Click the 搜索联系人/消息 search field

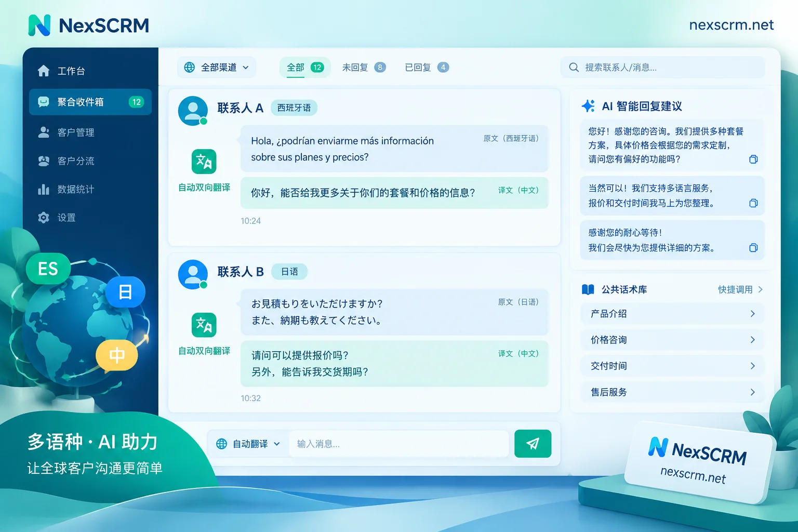tap(663, 68)
